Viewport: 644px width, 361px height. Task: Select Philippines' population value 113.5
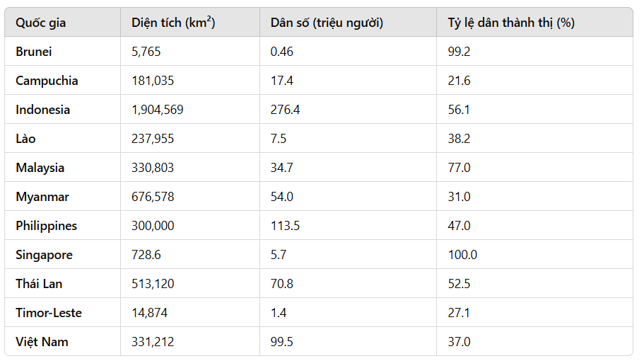285,226
